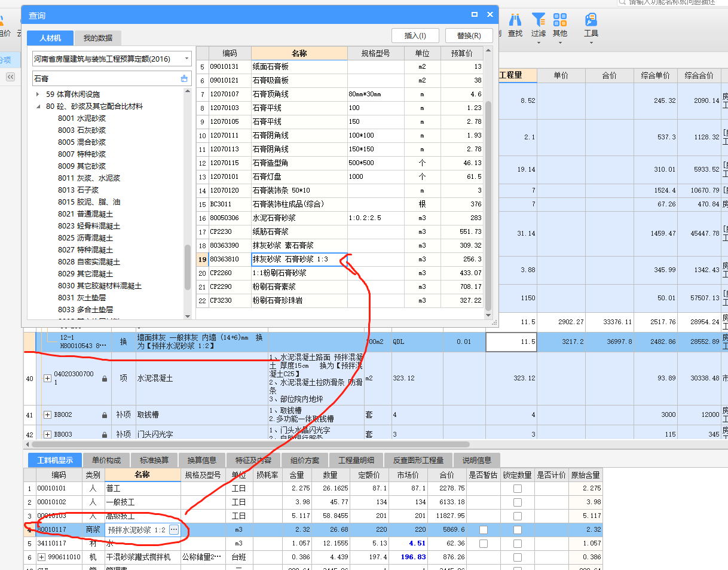Viewport: 728px width, 570px height.
Task: Click the search magnifier icon at top
Action: pos(622,2)
